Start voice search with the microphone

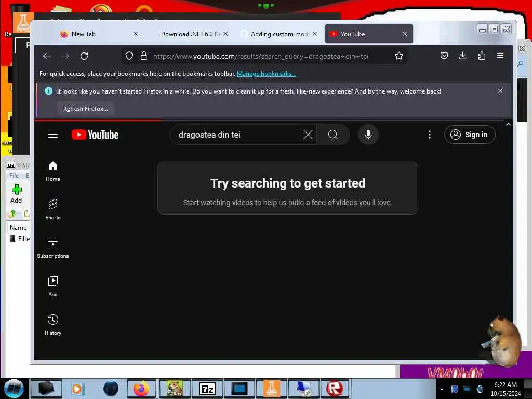click(368, 135)
